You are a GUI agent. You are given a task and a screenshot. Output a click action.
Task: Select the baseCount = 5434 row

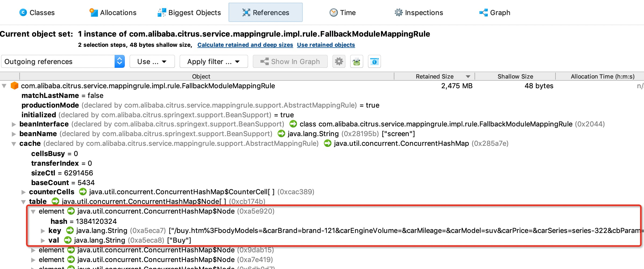pyautogui.click(x=63, y=183)
